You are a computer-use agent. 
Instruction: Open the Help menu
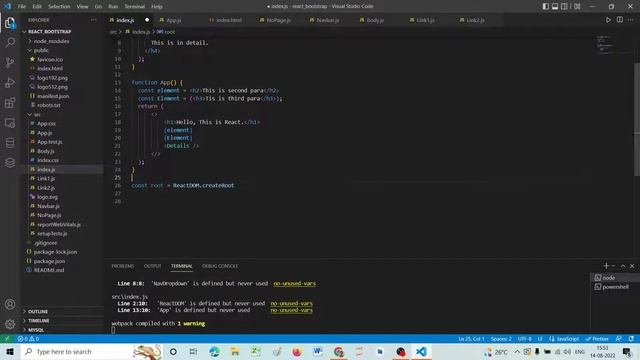[157, 7]
